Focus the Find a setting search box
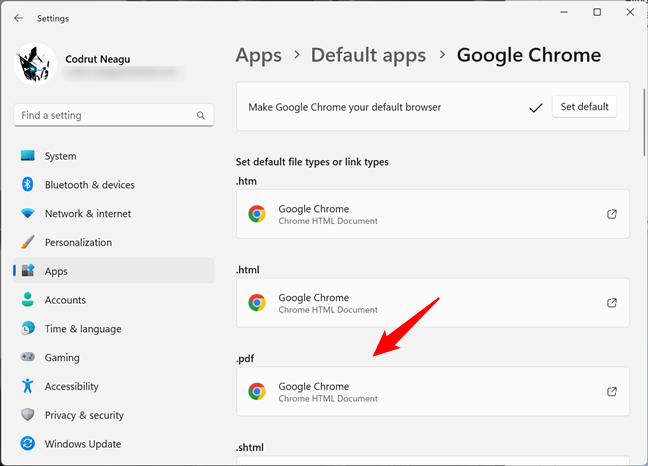This screenshot has height=466, width=648. coord(105,116)
